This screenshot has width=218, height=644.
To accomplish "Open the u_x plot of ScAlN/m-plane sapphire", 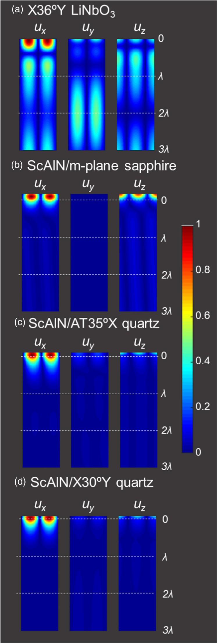I will (40, 253).
